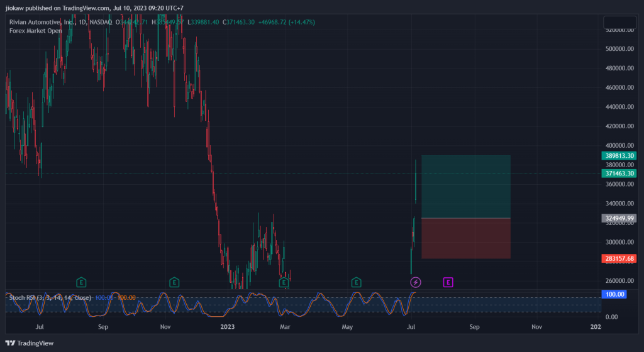
Task: Click the Mar label on time axis
Action: 285,327
